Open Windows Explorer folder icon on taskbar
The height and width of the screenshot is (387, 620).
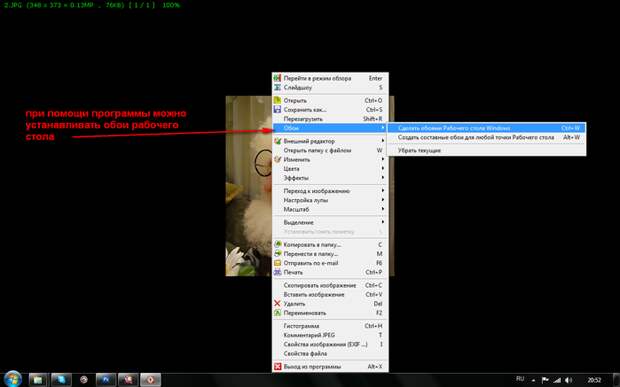[x=38, y=380]
